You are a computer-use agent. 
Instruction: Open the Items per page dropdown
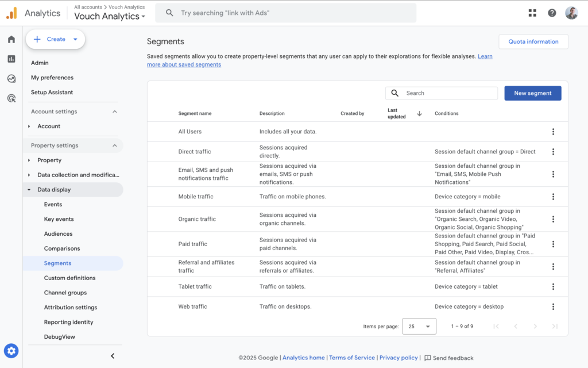click(419, 327)
